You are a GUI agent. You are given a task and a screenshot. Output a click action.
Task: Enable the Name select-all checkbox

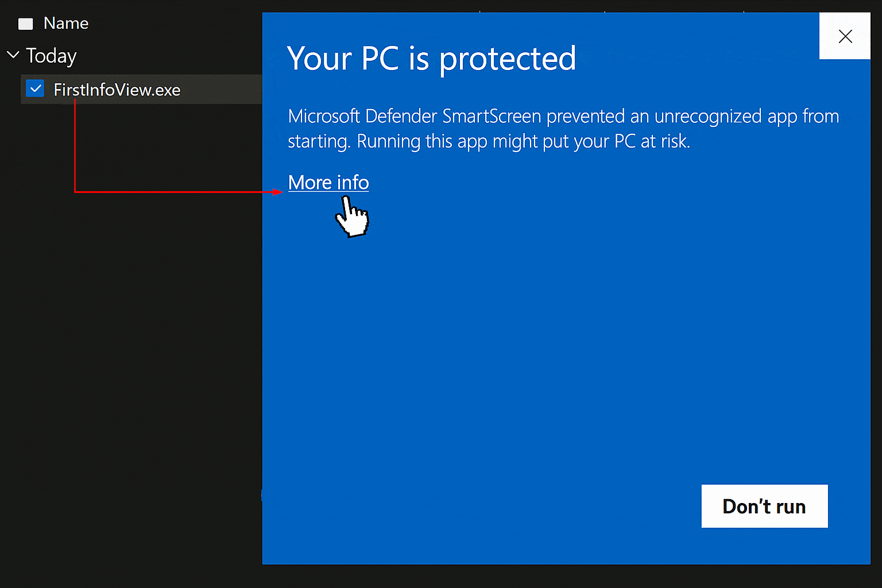(x=25, y=24)
